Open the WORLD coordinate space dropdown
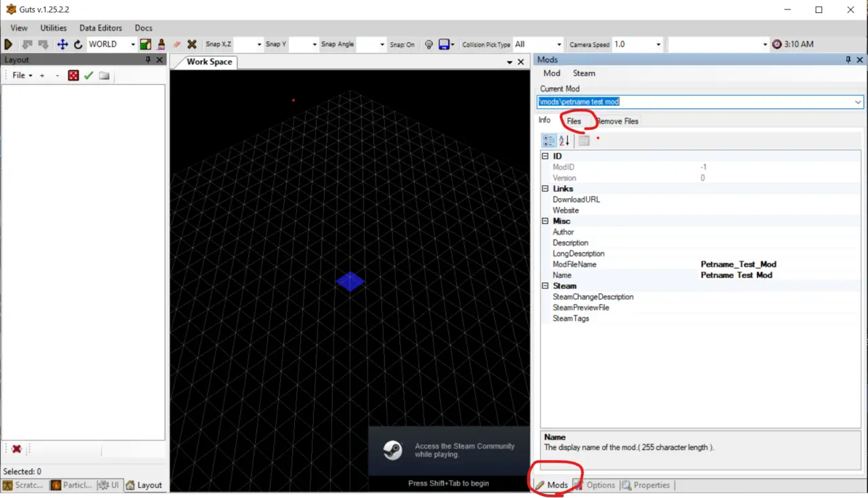868x498 pixels. pyautogui.click(x=132, y=44)
